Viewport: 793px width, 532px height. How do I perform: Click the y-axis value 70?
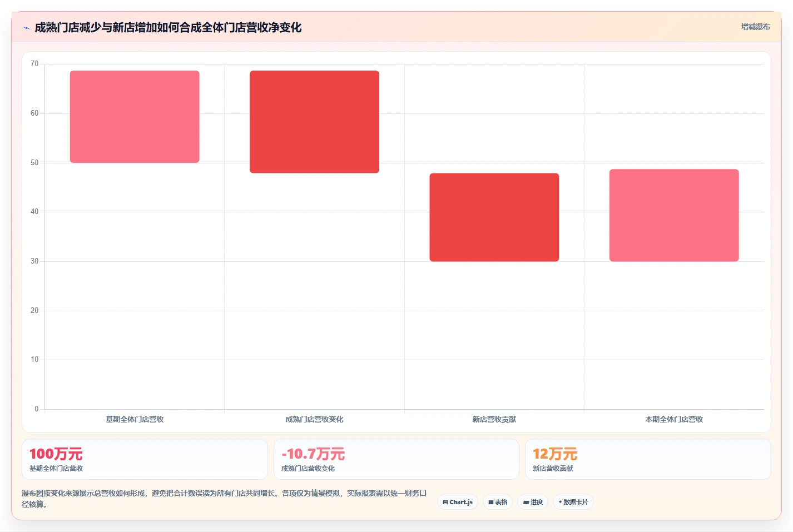coord(34,64)
